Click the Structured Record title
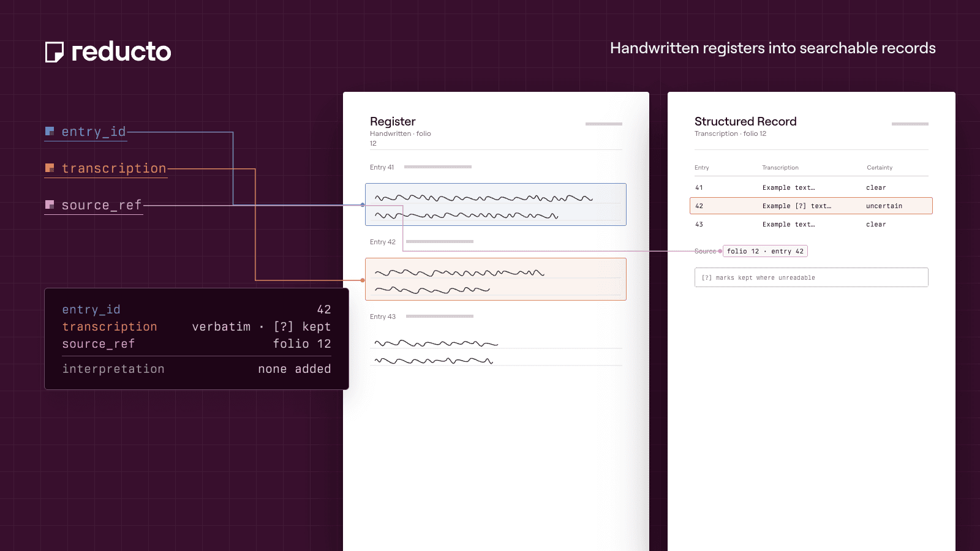The width and height of the screenshot is (980, 551). tap(745, 121)
